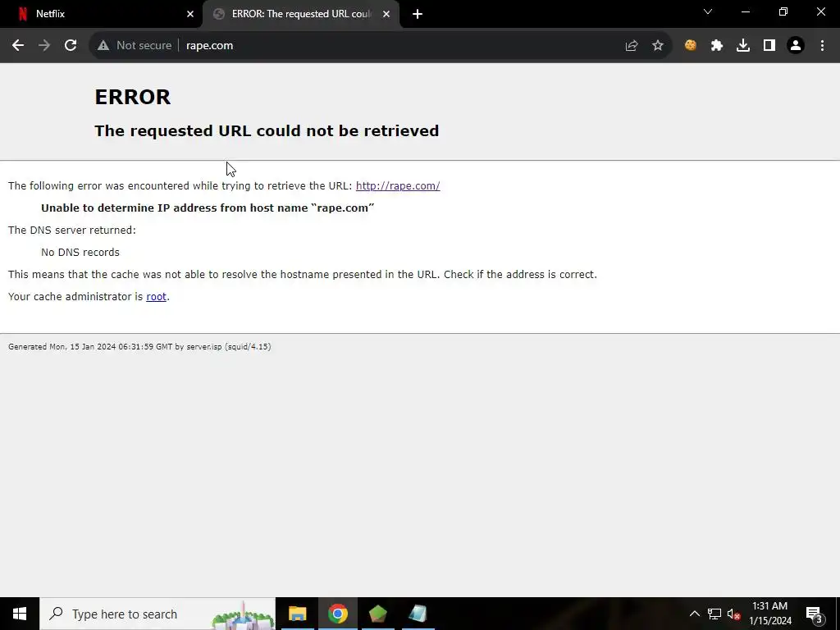Open the green pentagon app on taskbar
The height and width of the screenshot is (630, 840).
[x=377, y=614]
